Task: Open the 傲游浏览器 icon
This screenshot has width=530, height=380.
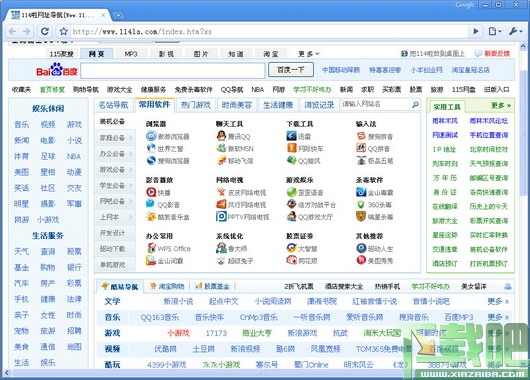Action: 151,136
